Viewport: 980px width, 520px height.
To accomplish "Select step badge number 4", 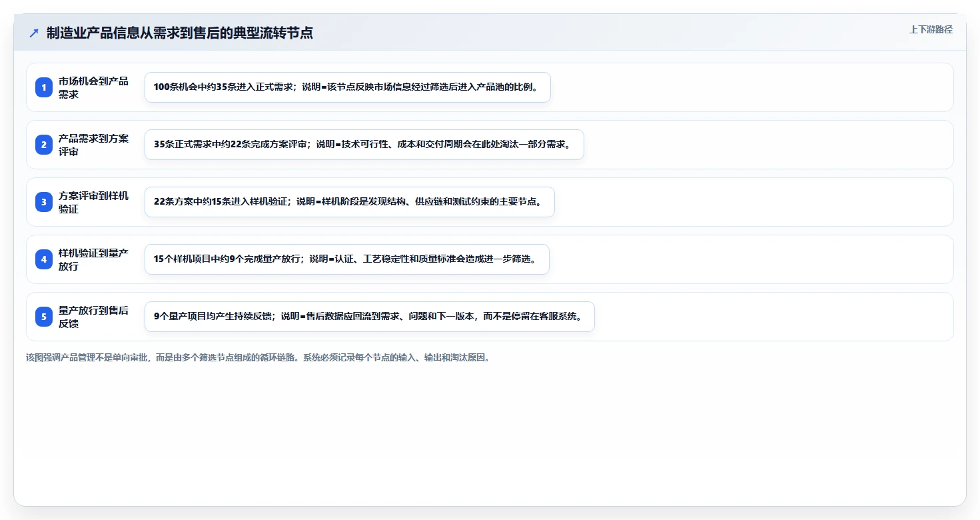I will tap(44, 259).
